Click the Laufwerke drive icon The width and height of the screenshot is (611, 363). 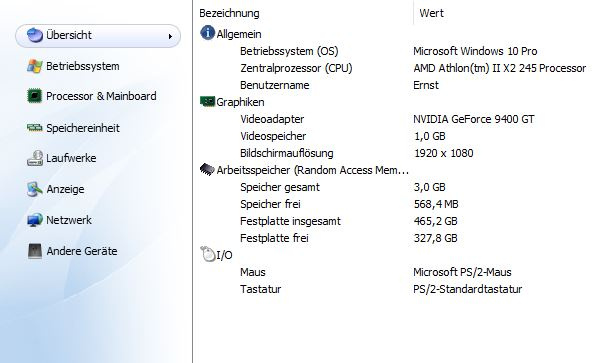point(35,158)
